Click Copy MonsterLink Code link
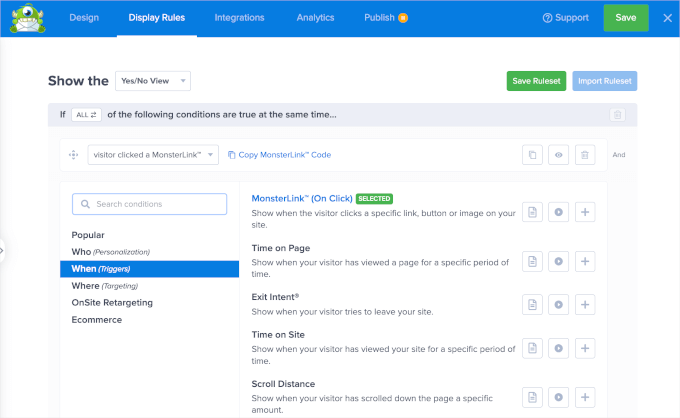This screenshot has height=418, width=680. [279, 155]
